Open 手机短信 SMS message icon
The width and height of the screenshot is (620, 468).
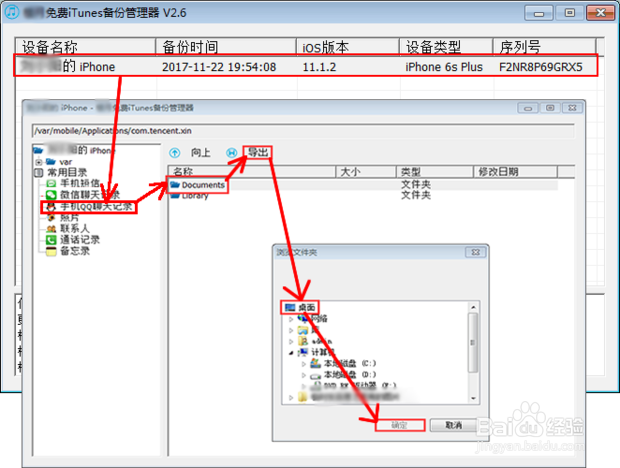point(51,183)
